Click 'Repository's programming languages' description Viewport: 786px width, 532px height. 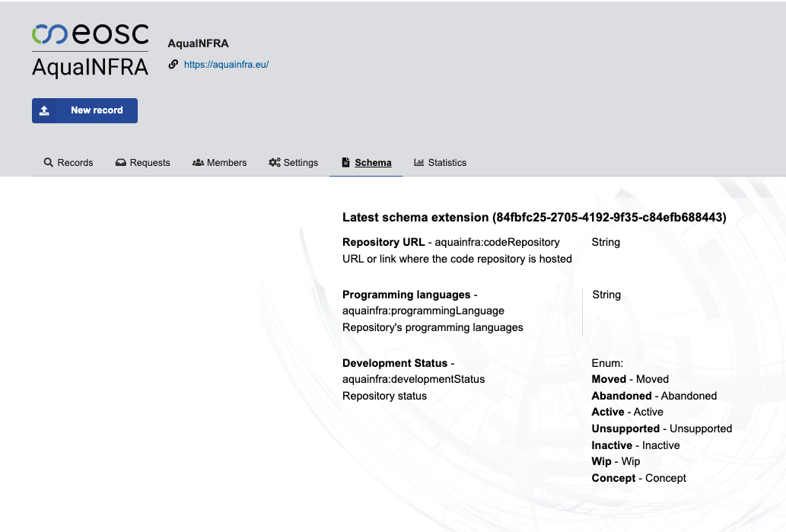coord(433,327)
